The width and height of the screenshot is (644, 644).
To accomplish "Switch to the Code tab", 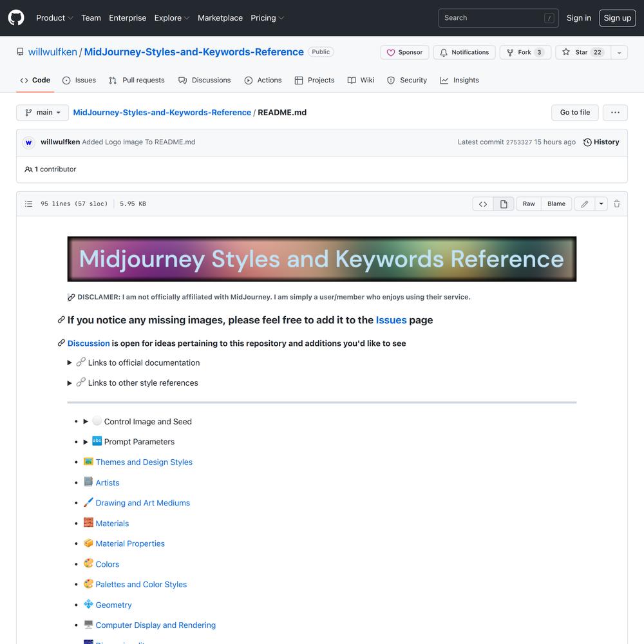I will pos(35,80).
